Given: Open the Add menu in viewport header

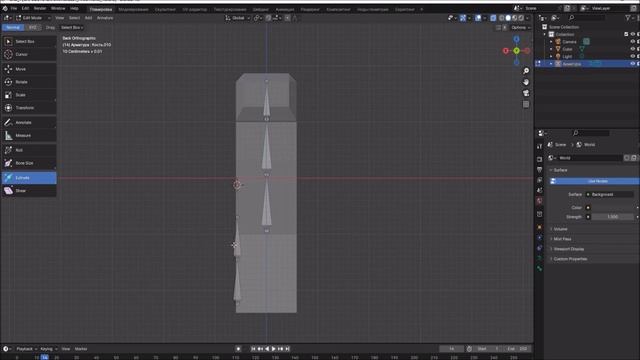Looking at the screenshot, I should (x=88, y=18).
